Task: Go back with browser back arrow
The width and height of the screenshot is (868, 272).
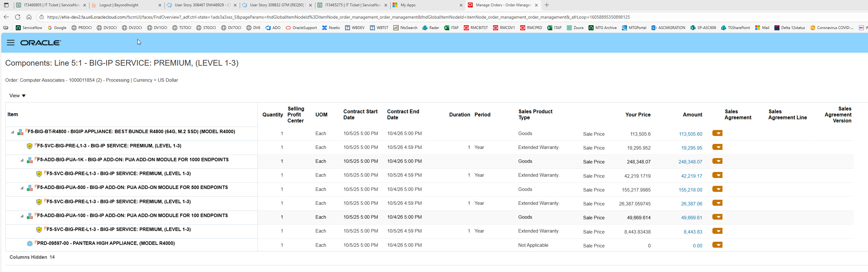Action: (6, 17)
